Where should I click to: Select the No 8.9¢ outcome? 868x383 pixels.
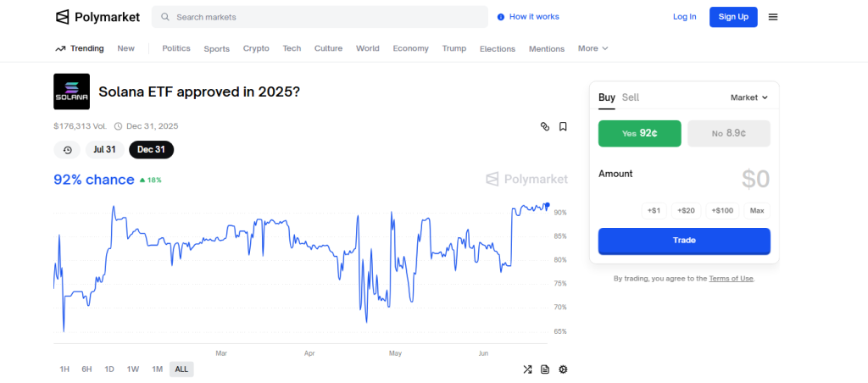728,133
